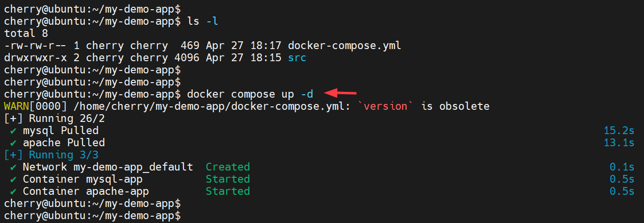Click the checkmark beside Container apache-app

point(14,191)
